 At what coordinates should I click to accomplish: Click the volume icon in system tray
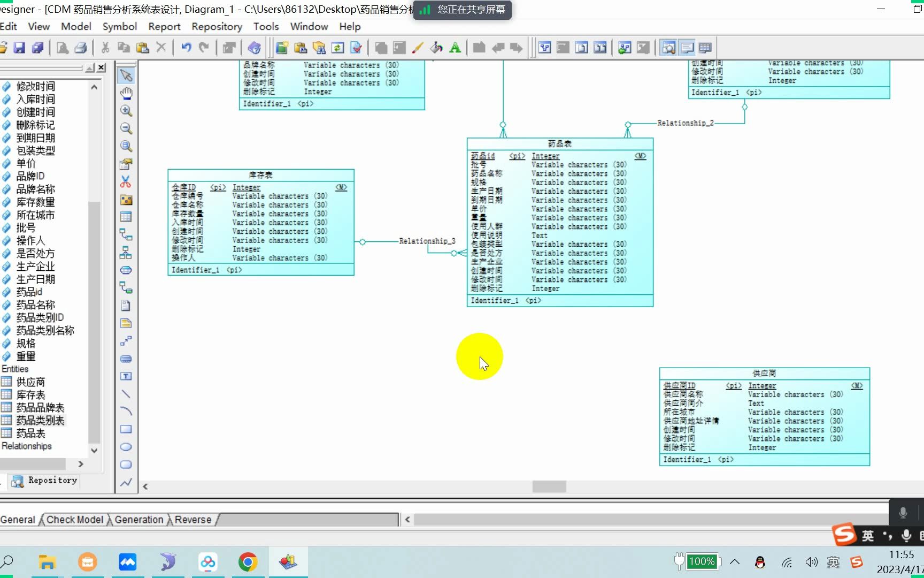pos(811,562)
